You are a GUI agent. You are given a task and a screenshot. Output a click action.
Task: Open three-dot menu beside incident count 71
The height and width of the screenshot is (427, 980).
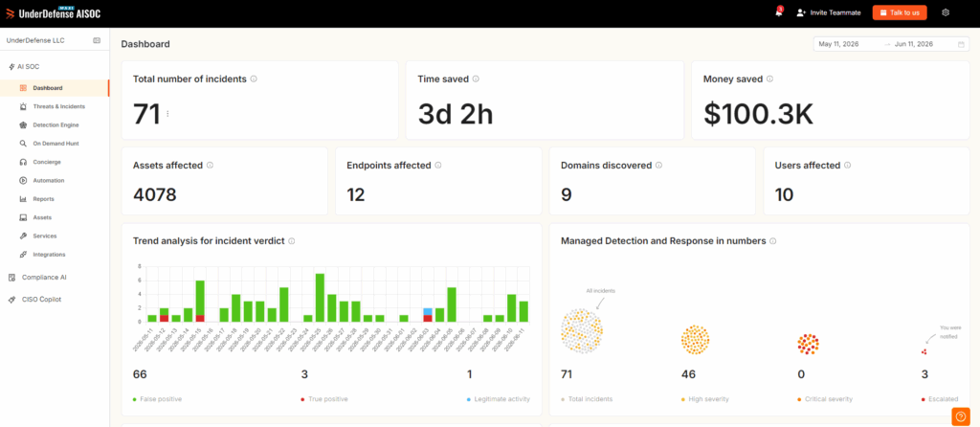tap(167, 114)
